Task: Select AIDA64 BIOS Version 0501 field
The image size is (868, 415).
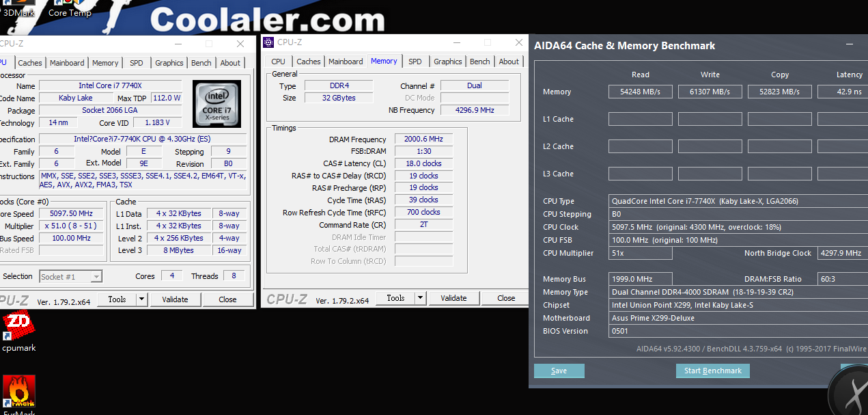Action: pos(738,331)
